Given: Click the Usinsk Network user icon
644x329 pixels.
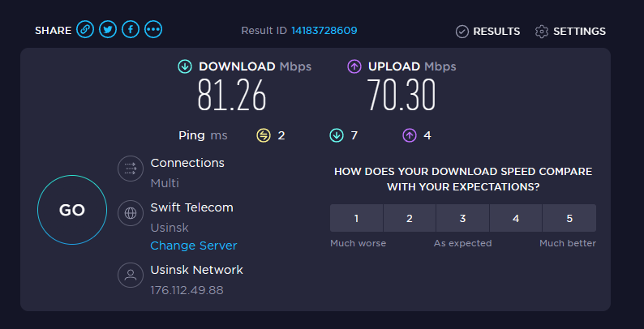Looking at the screenshot, I should [130, 276].
